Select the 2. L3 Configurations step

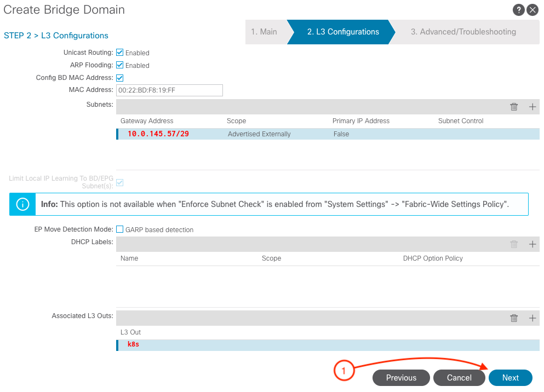[343, 32]
